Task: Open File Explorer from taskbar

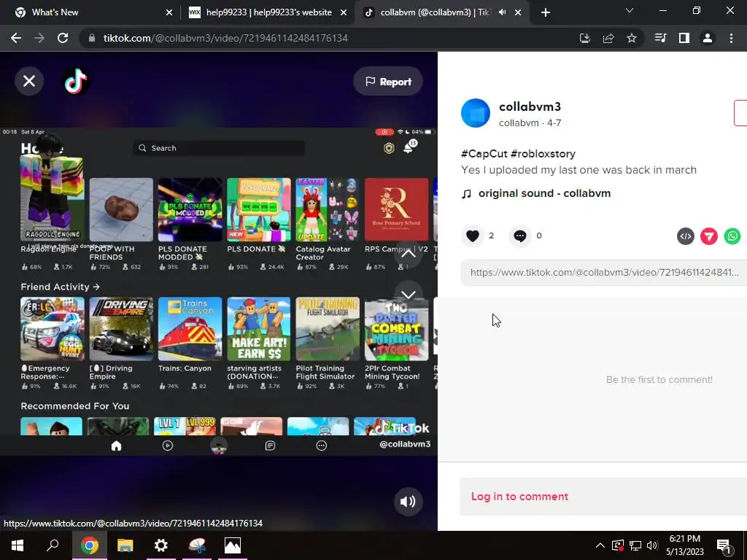Action: pyautogui.click(x=125, y=545)
